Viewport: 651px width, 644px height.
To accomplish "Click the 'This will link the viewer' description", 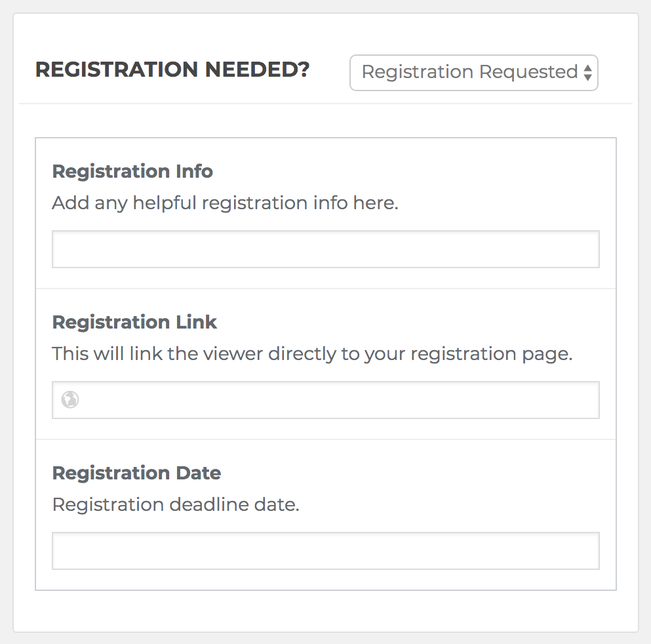I will tap(312, 353).
